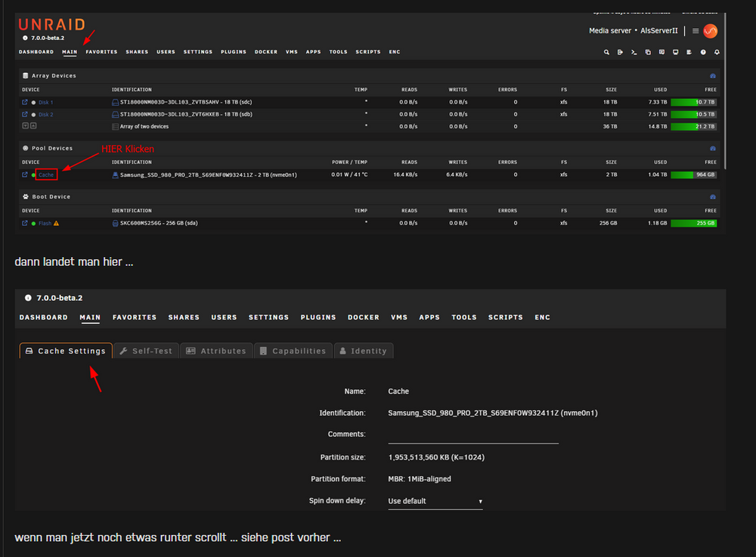Open Docker in nav below UNRAID logo
This screenshot has height=557, width=756.
click(x=265, y=52)
